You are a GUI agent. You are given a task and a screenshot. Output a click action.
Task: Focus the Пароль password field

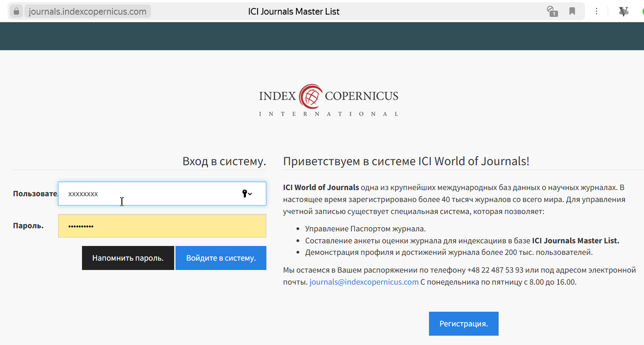162,226
